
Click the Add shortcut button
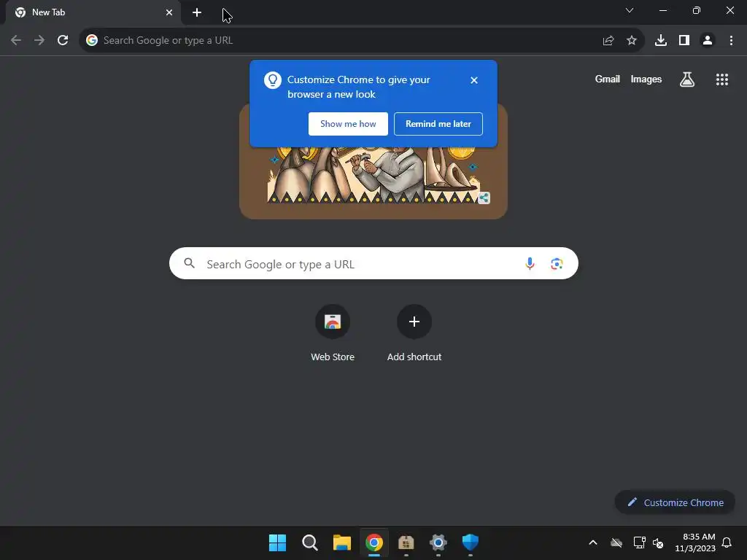point(414,333)
